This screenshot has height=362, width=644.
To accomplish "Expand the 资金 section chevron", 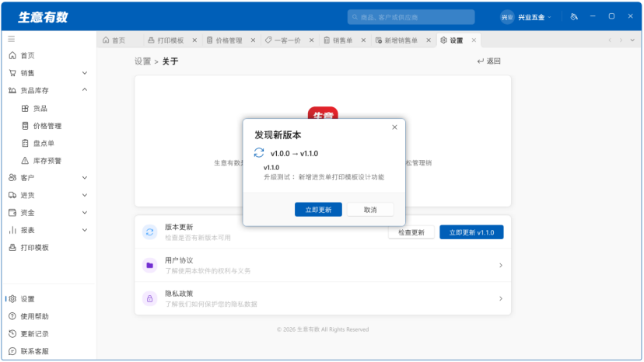I will pos(85,213).
